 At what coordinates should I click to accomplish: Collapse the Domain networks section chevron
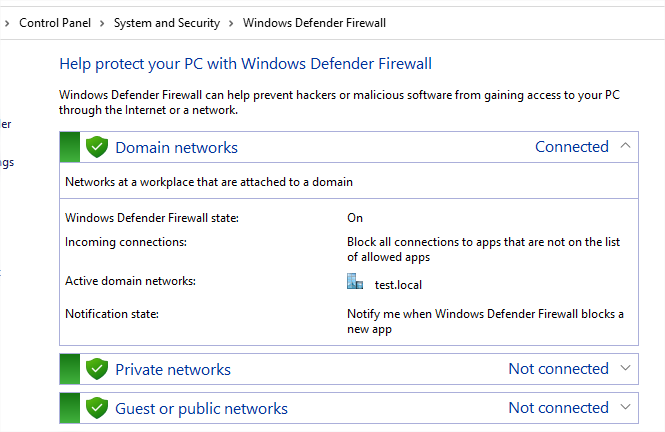(x=625, y=146)
